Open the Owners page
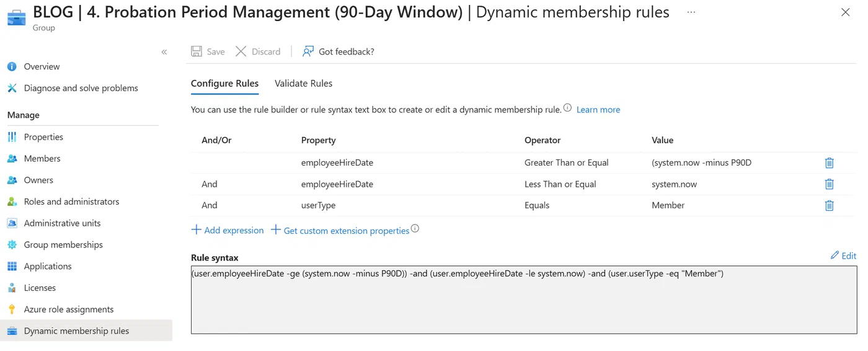Viewport: 868px width, 351px height. 38,180
